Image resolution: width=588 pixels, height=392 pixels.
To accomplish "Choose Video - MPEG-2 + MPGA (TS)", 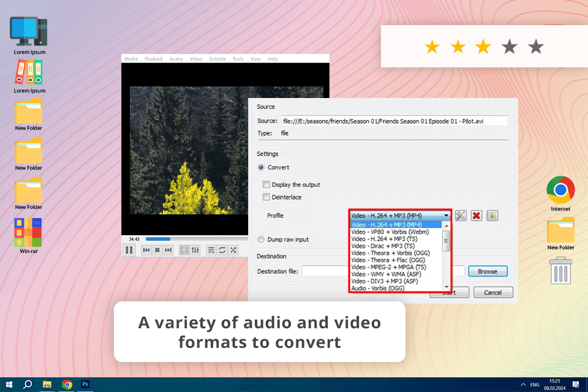I will (396, 267).
